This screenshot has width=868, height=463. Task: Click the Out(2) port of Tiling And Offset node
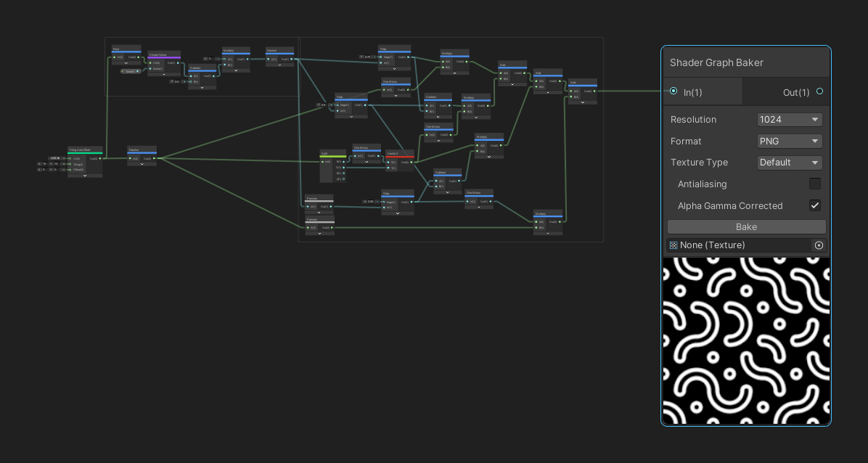101,158
